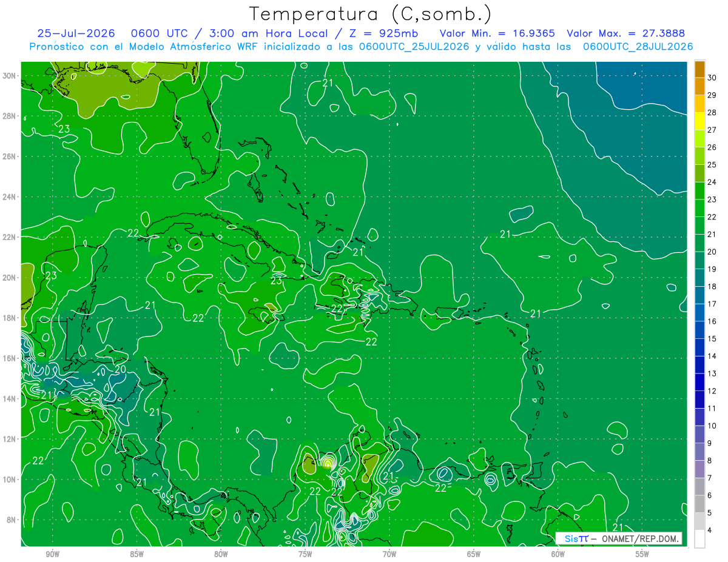Click the color legend value 10
The width and height of the screenshot is (728, 562).
click(x=712, y=426)
